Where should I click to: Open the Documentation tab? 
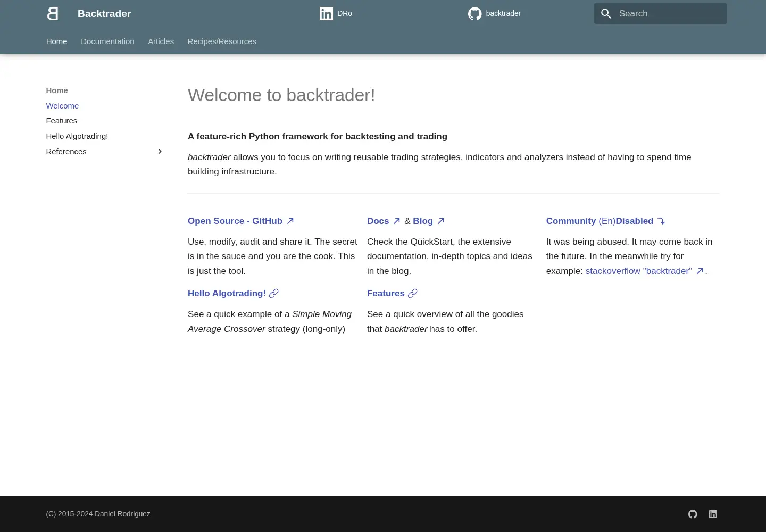[107, 41]
